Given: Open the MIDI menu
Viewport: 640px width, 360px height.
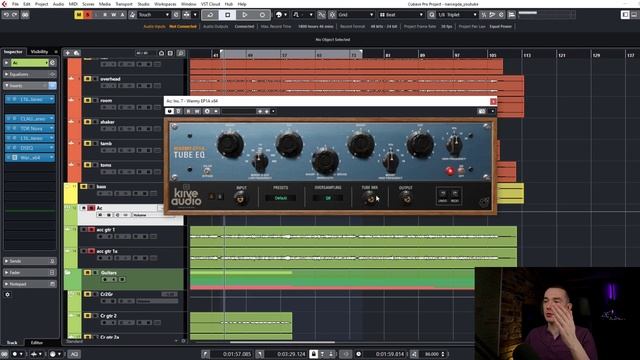Looking at the screenshot, I should click(x=73, y=4).
